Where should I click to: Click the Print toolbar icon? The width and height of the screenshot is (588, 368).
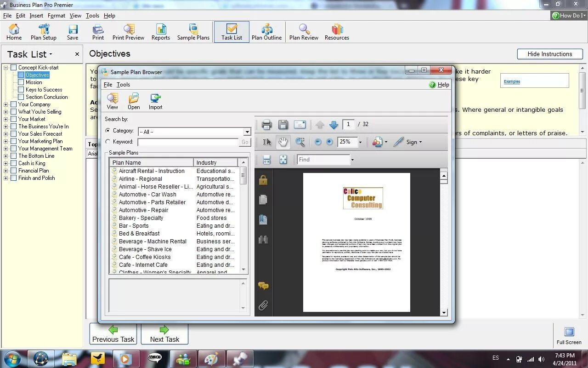click(98, 32)
